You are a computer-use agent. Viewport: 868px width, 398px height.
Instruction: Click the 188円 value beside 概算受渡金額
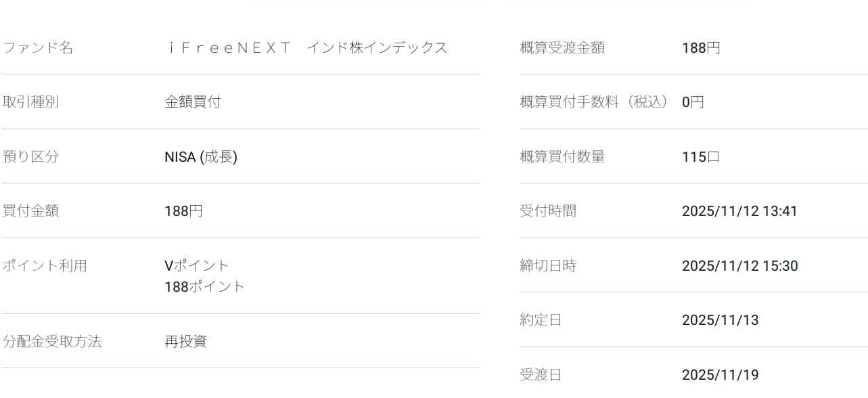tap(701, 48)
